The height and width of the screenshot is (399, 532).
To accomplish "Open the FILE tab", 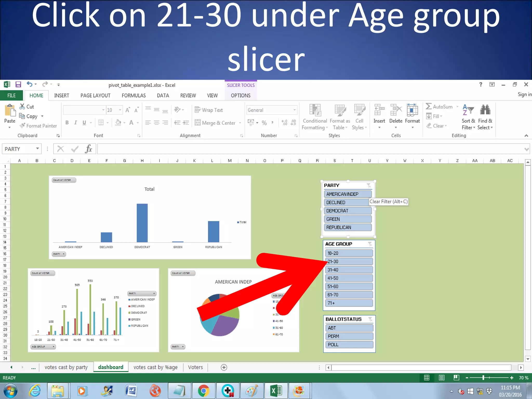I will tap(11, 95).
